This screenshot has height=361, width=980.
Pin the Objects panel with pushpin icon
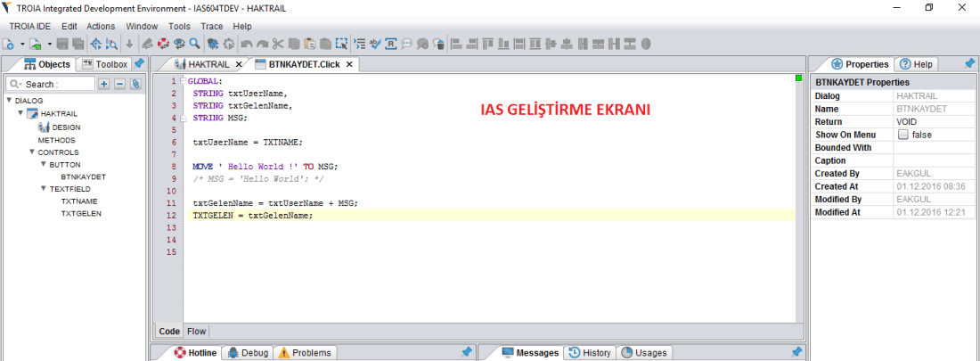(139, 63)
